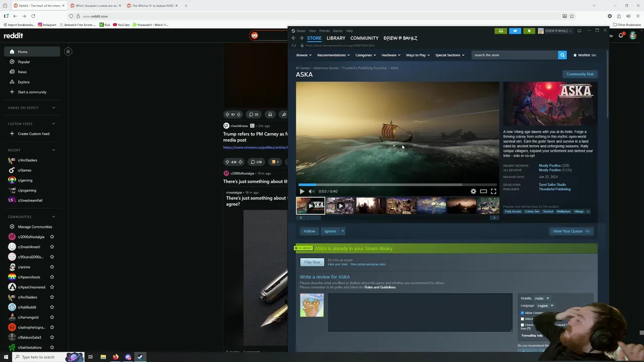The height and width of the screenshot is (362, 644).
Task: Open Steam friends green button
Action: (x=501, y=31)
